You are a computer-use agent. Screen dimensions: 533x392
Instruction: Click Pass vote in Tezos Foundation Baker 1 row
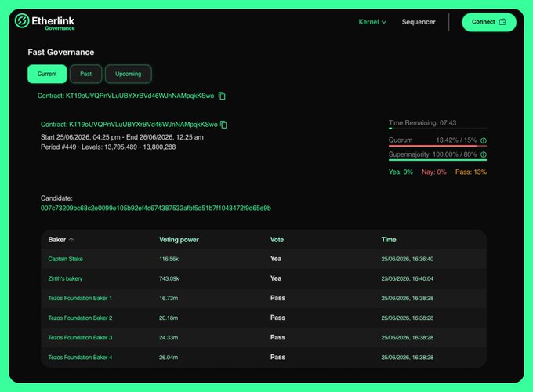pyautogui.click(x=277, y=298)
